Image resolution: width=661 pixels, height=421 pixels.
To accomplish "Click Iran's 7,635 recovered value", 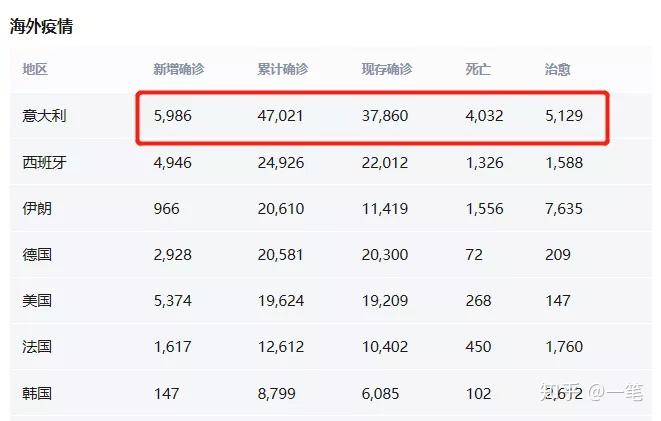I will (x=563, y=208).
